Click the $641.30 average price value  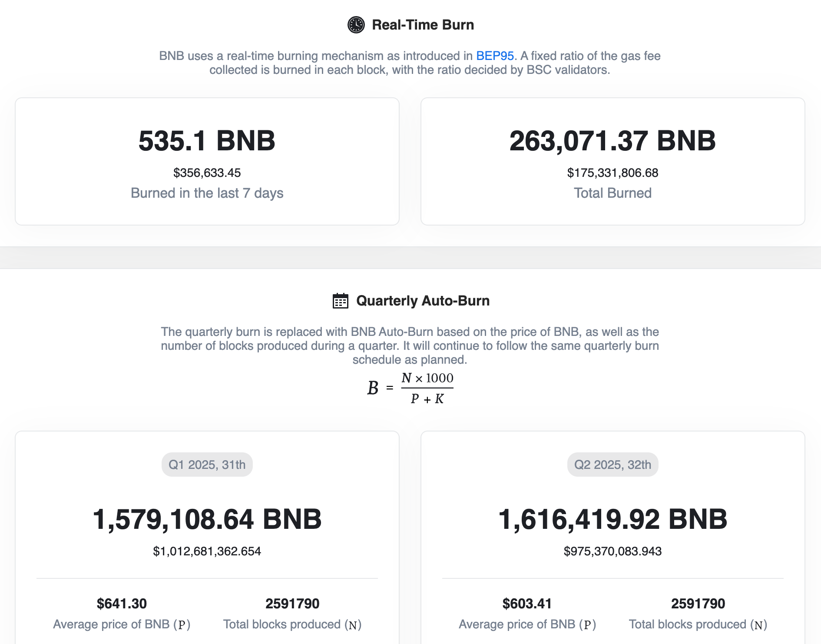click(x=122, y=604)
